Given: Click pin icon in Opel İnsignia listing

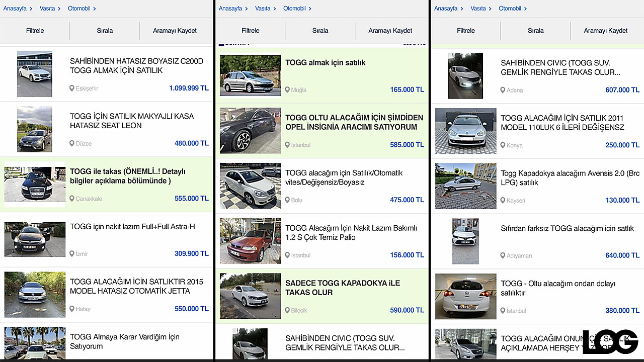Looking at the screenshot, I should [x=287, y=145].
